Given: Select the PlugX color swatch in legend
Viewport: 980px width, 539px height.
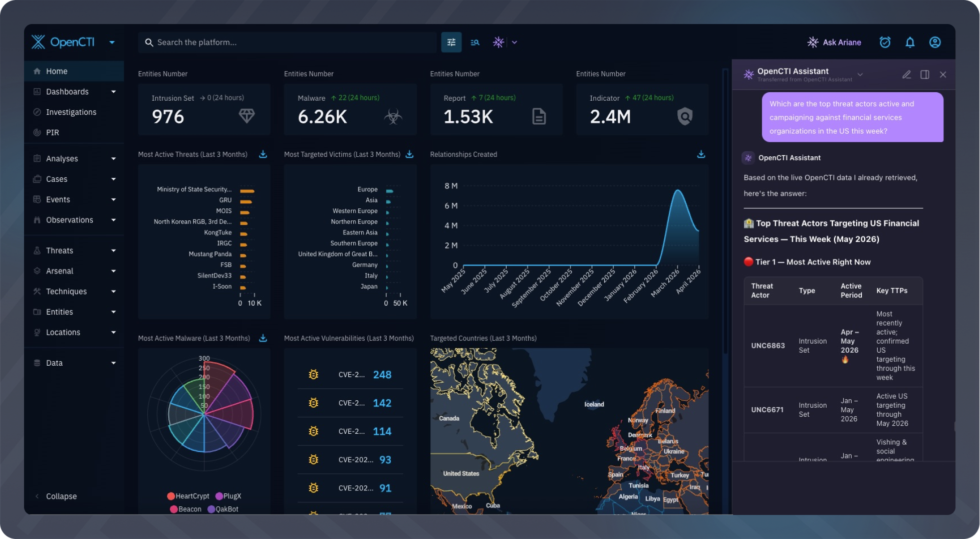Looking at the screenshot, I should (219, 496).
